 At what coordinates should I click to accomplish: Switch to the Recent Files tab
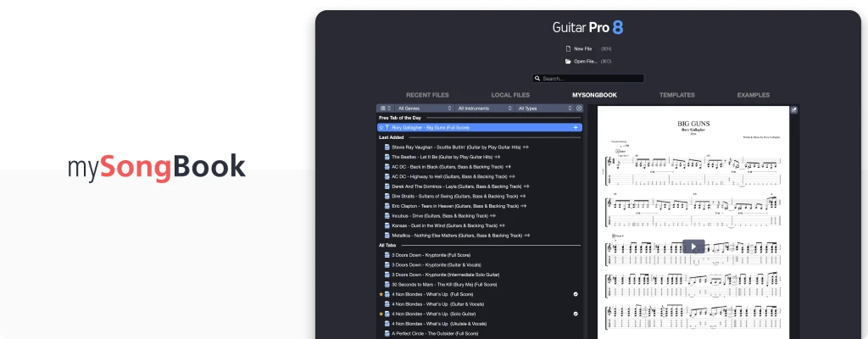427,95
